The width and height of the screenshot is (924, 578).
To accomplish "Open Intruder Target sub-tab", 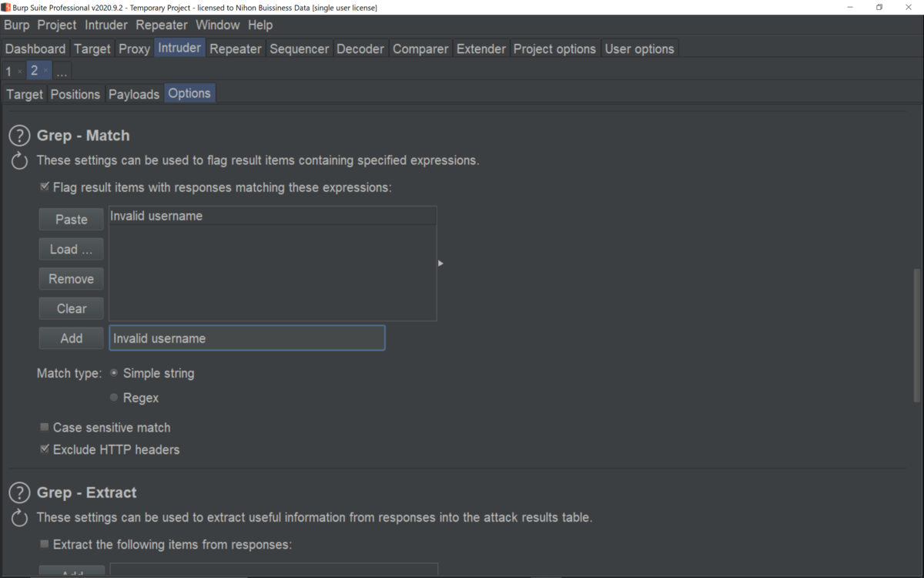I will (x=25, y=94).
